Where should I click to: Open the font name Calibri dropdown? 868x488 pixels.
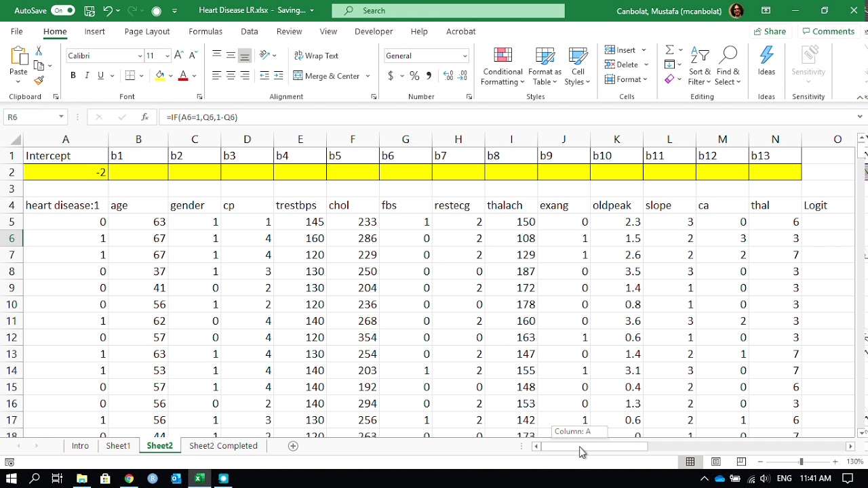coord(140,56)
